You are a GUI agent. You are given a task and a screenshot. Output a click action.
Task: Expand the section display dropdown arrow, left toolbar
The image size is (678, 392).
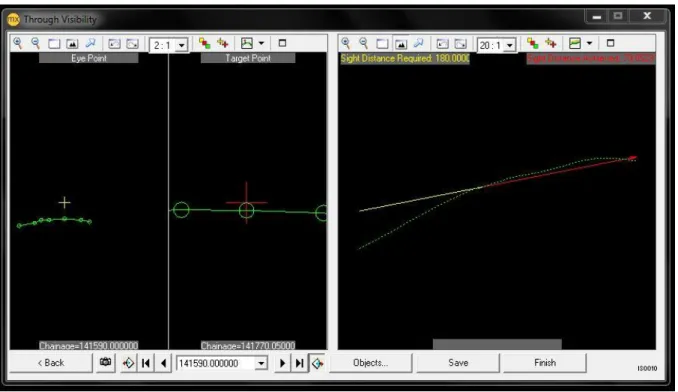coord(261,43)
